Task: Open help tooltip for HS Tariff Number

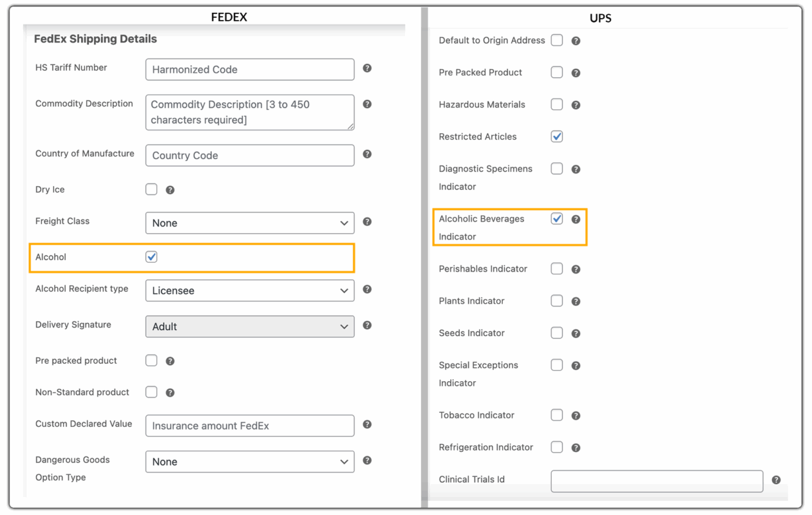Action: tap(367, 68)
